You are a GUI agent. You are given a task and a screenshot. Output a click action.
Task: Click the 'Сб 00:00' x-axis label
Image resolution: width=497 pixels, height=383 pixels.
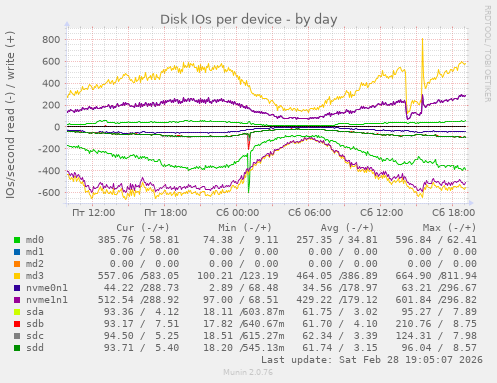pyautogui.click(x=237, y=213)
